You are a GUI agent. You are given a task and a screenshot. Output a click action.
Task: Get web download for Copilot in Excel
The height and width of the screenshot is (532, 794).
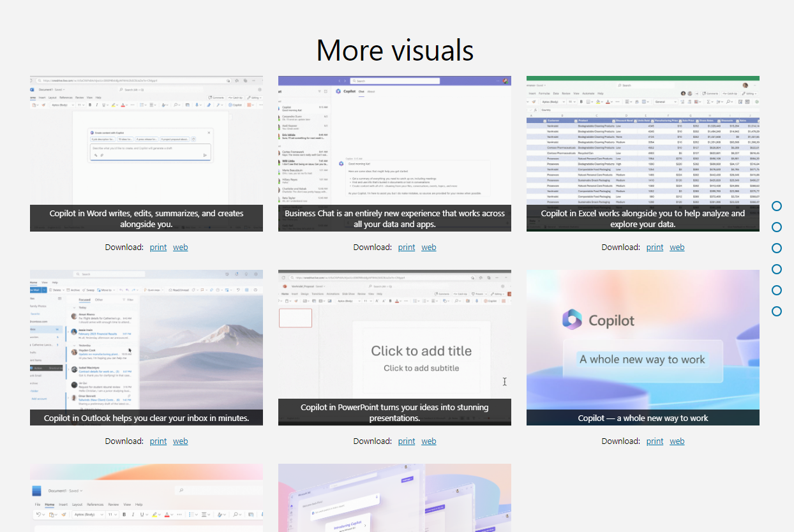677,248
